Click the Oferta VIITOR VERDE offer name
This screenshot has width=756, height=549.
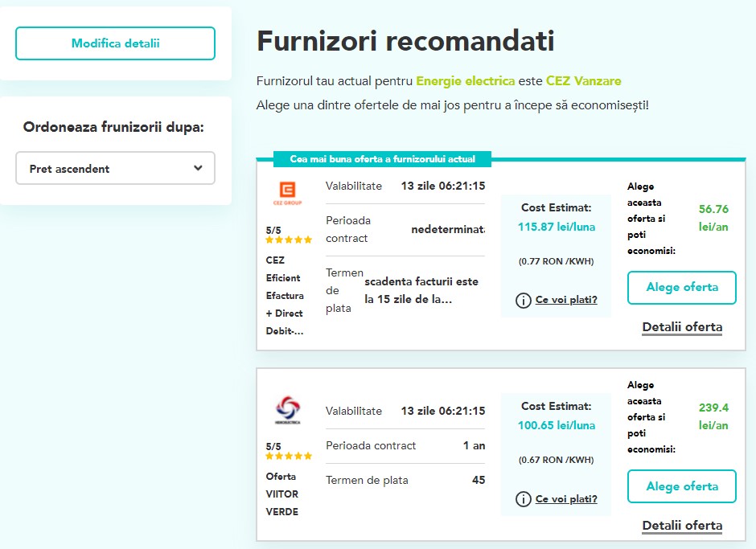coord(282,494)
